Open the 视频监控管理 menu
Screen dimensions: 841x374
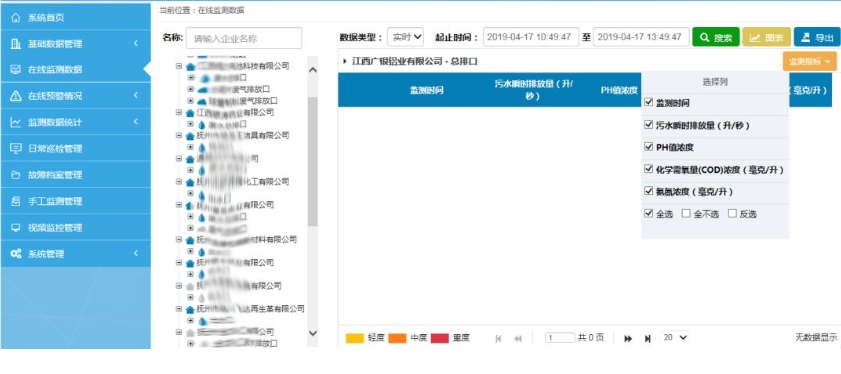pyautogui.click(x=75, y=228)
